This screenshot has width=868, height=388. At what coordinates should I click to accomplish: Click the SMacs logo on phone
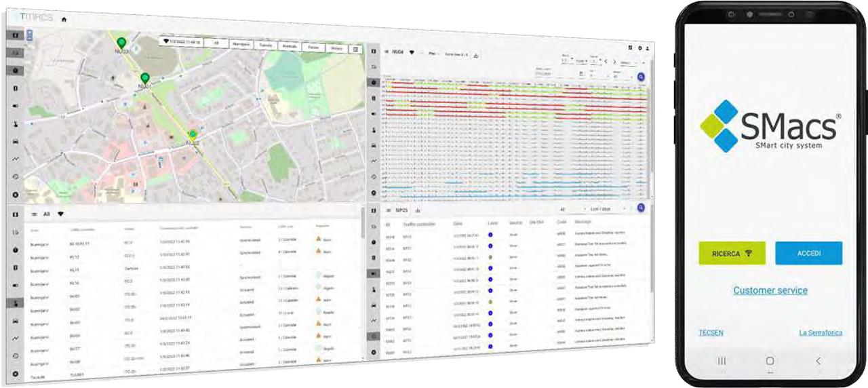pos(770,125)
